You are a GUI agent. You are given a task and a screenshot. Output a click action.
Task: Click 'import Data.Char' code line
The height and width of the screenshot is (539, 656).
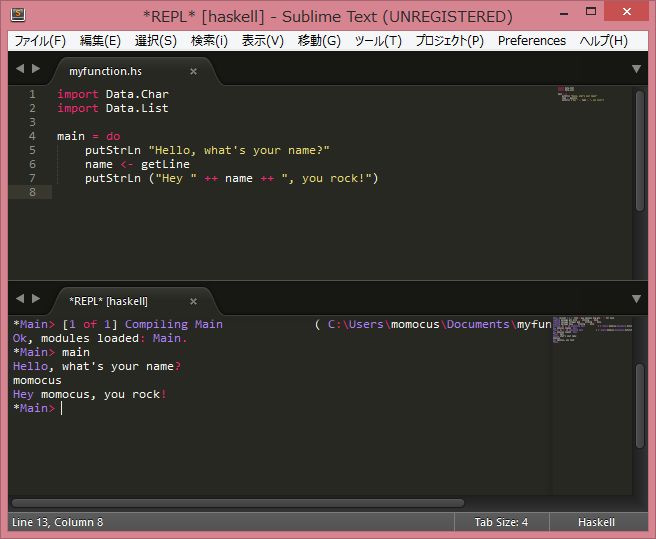(113, 94)
